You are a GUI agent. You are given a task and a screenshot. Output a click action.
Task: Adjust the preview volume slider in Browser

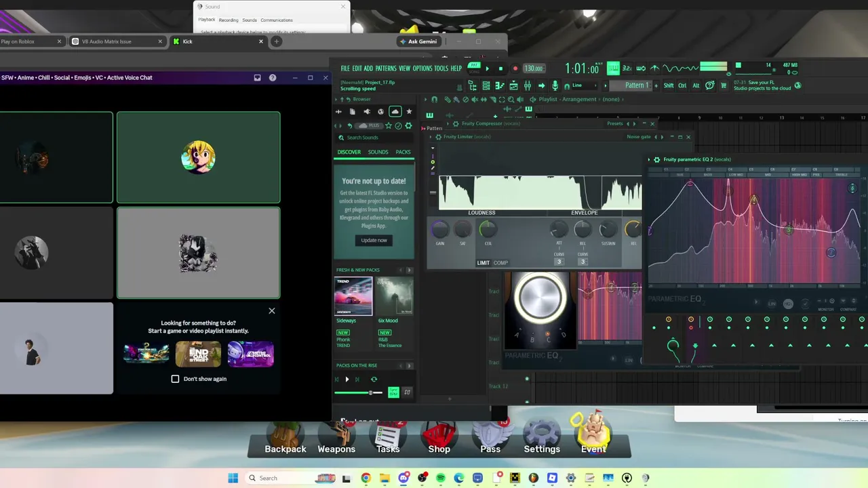tap(359, 393)
